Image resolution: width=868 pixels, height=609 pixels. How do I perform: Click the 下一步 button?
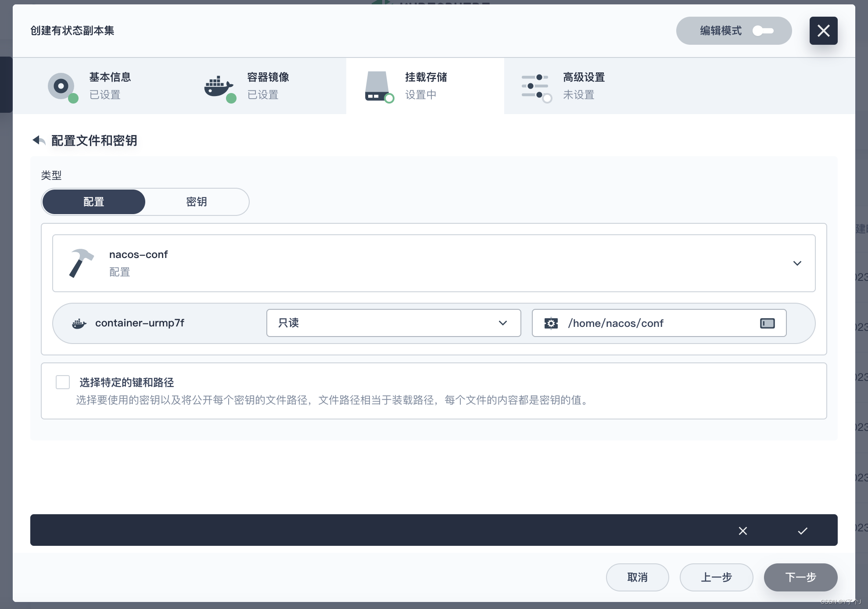(x=800, y=577)
